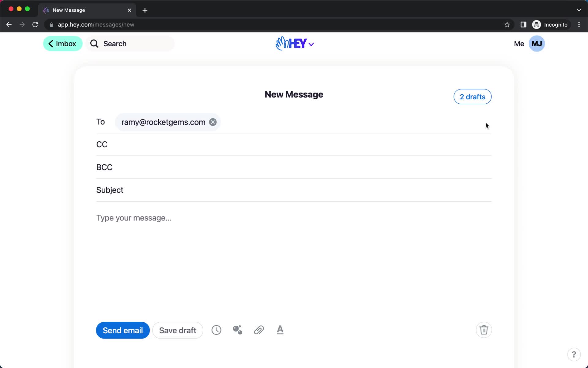Image resolution: width=588 pixels, height=368 pixels.
Task: Open text formatting options
Action: [280, 330]
